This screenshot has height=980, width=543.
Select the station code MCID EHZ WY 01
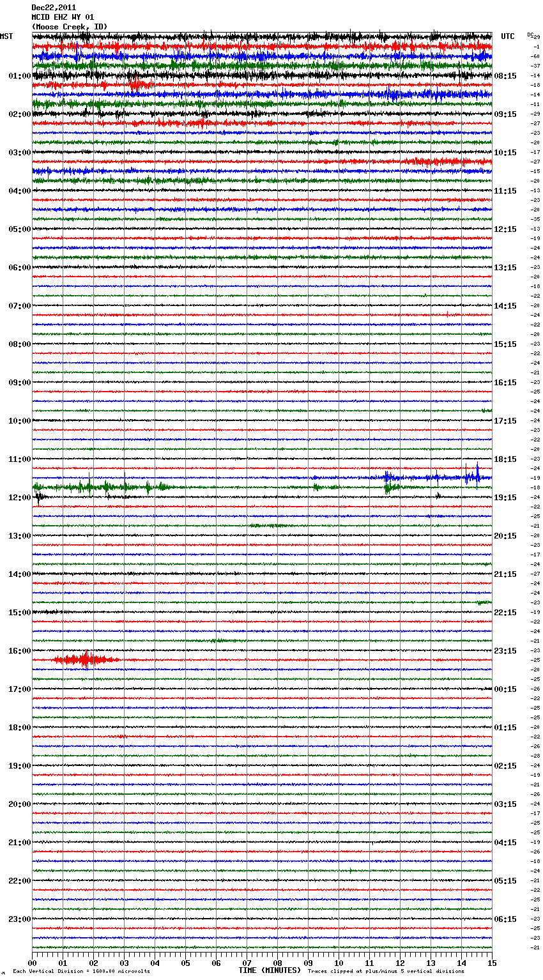click(63, 17)
